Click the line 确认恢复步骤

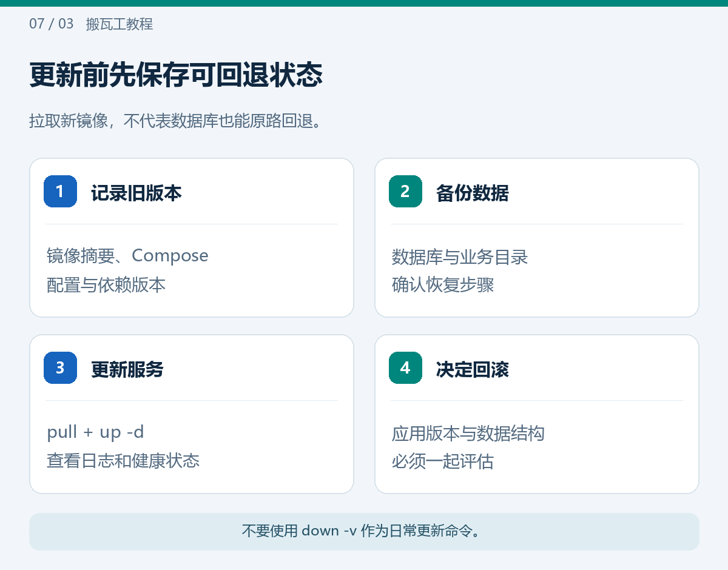tap(443, 284)
